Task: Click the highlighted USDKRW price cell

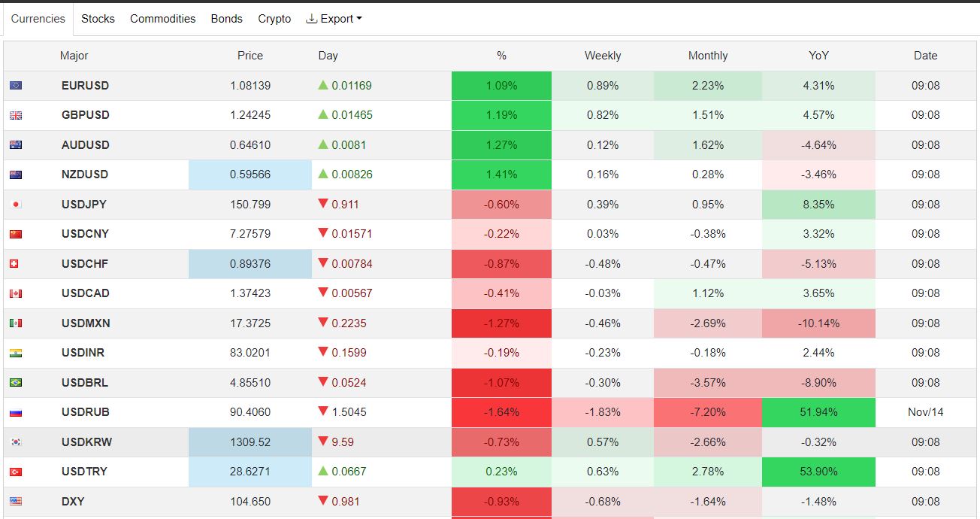Action: point(250,442)
